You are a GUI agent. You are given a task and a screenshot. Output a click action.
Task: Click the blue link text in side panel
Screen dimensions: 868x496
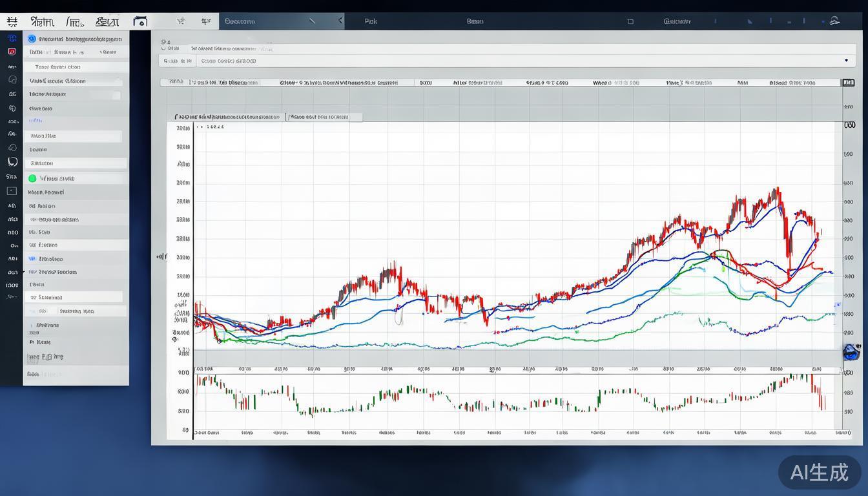pos(35,121)
